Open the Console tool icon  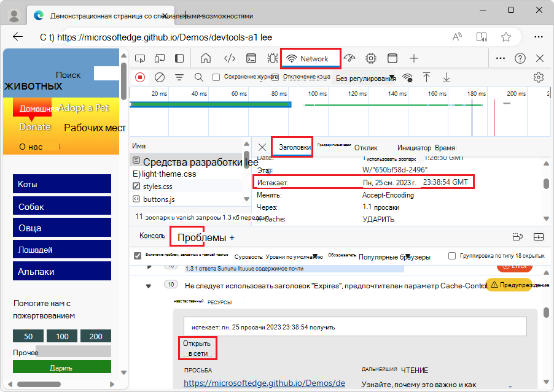(x=251, y=58)
